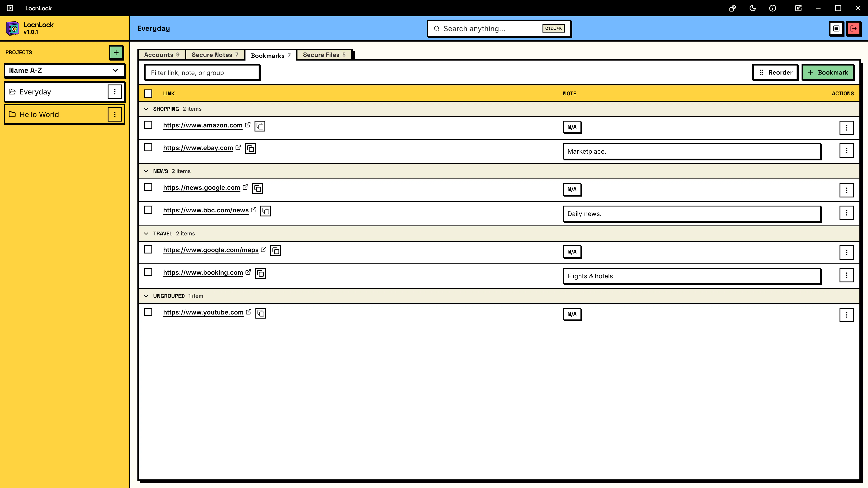Switch to the Secure Files tab
Image resolution: width=868 pixels, height=488 pixels.
(x=324, y=54)
